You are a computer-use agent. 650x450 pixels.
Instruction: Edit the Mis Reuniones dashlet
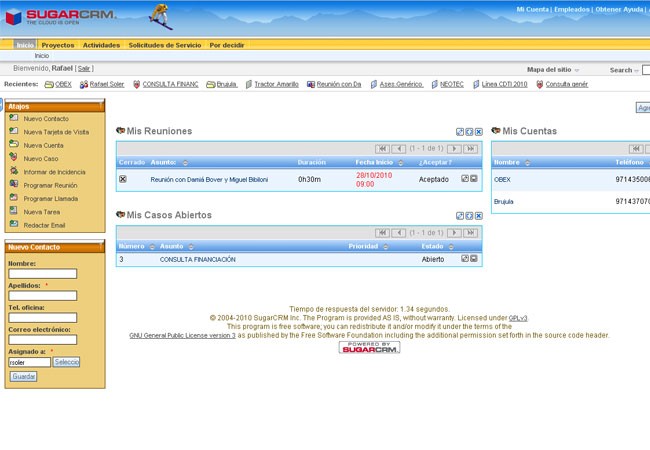(x=460, y=132)
